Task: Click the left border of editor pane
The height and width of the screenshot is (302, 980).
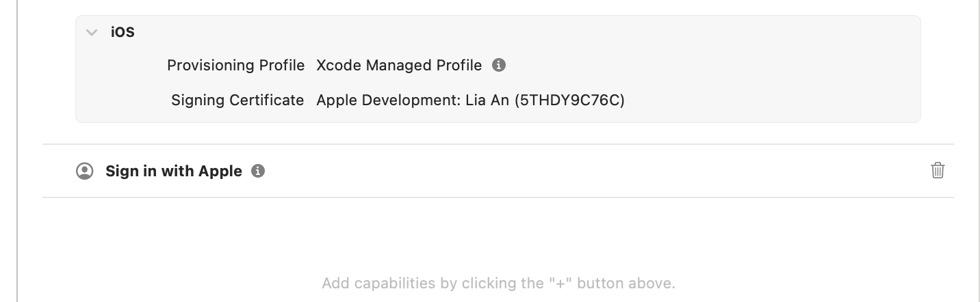Action: [x=17, y=151]
